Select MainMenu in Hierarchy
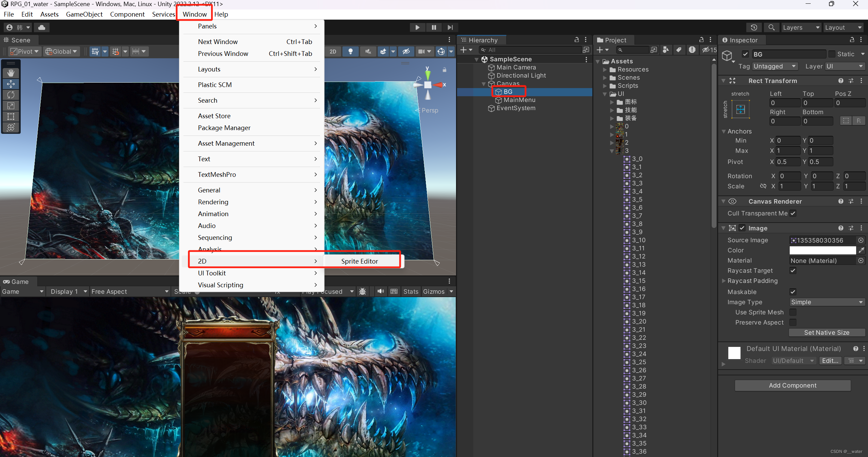The width and height of the screenshot is (868, 457). pos(519,100)
